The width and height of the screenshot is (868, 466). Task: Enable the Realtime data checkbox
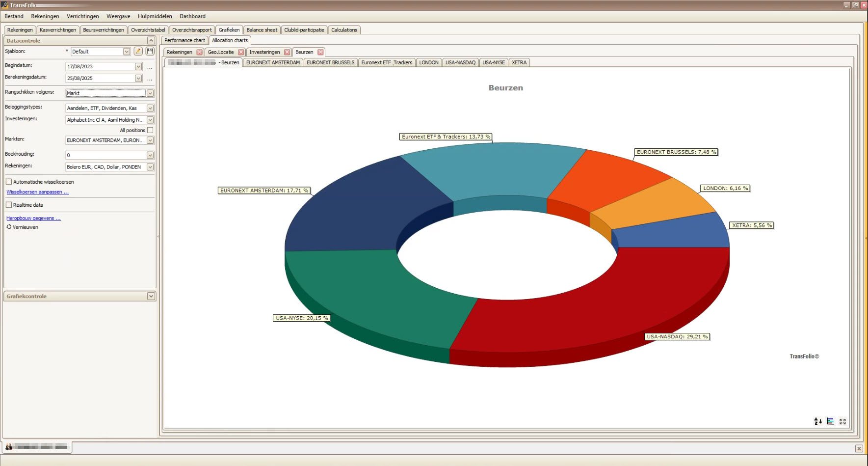(9, 205)
